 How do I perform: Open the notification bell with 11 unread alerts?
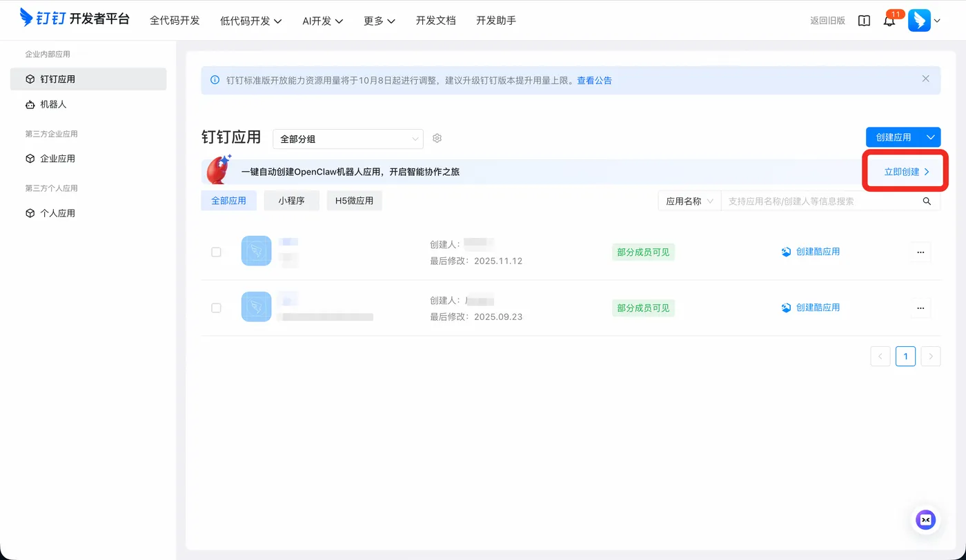(x=890, y=21)
